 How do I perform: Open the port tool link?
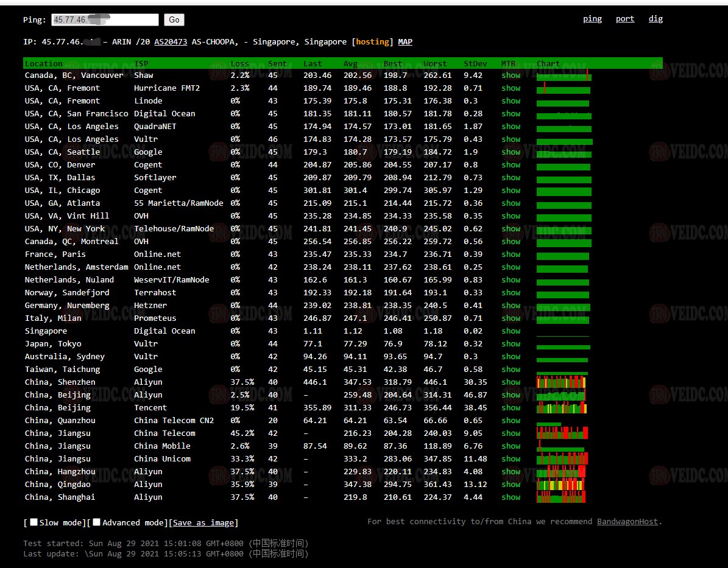[625, 19]
